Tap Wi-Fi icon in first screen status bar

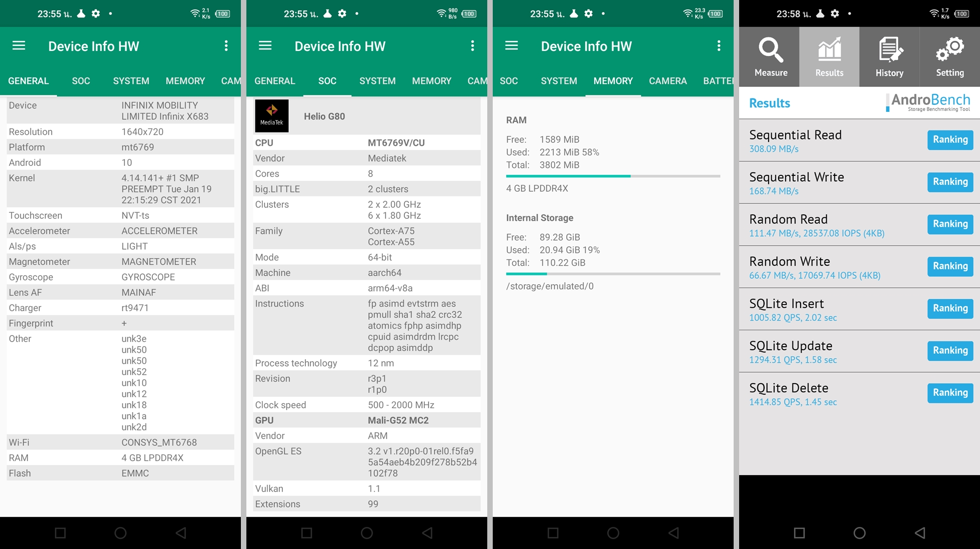coord(195,13)
